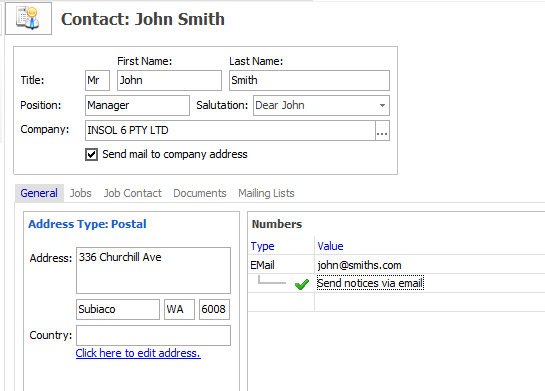Sort by the Type column header
545x391 pixels.
[262, 246]
